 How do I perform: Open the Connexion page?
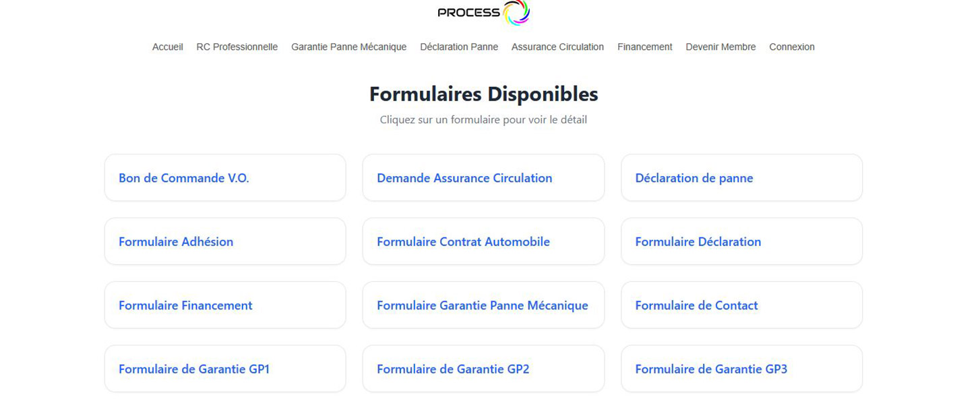point(791,47)
